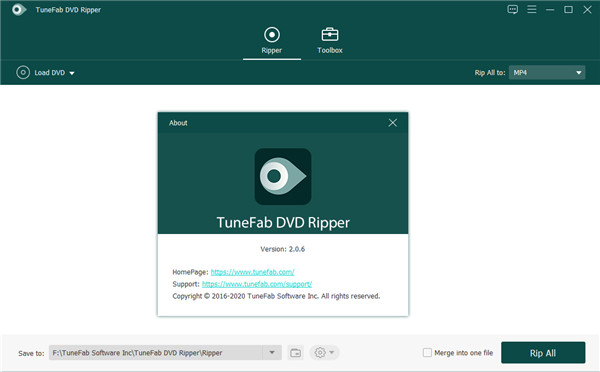Viewport: 600px width, 372px height.
Task: Click the Copyright 2016-2020 TuneFab Software text
Action: click(x=276, y=296)
